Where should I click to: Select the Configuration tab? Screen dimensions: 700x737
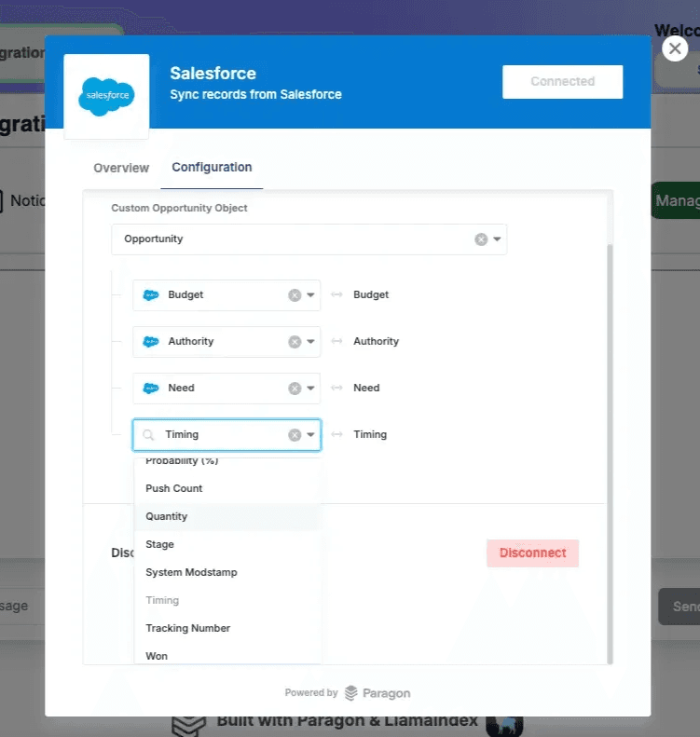(x=212, y=168)
